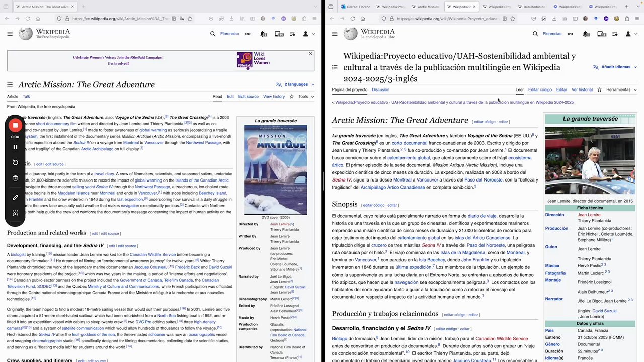Open the Edit source tab
Viewport: 644px width, 362px height.
click(x=249, y=96)
